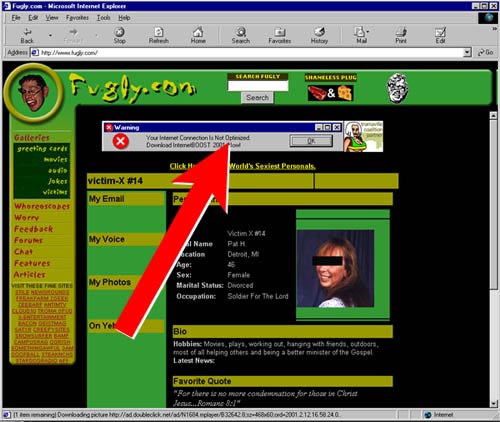Open the Chat sidebar link
This screenshot has width=500, height=422.
(x=23, y=252)
